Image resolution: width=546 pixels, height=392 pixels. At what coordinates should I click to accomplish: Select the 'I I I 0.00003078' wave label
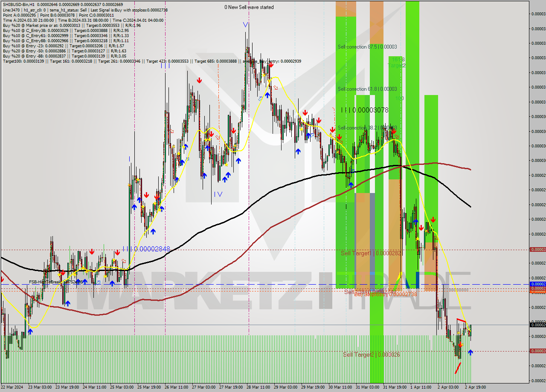(365, 110)
